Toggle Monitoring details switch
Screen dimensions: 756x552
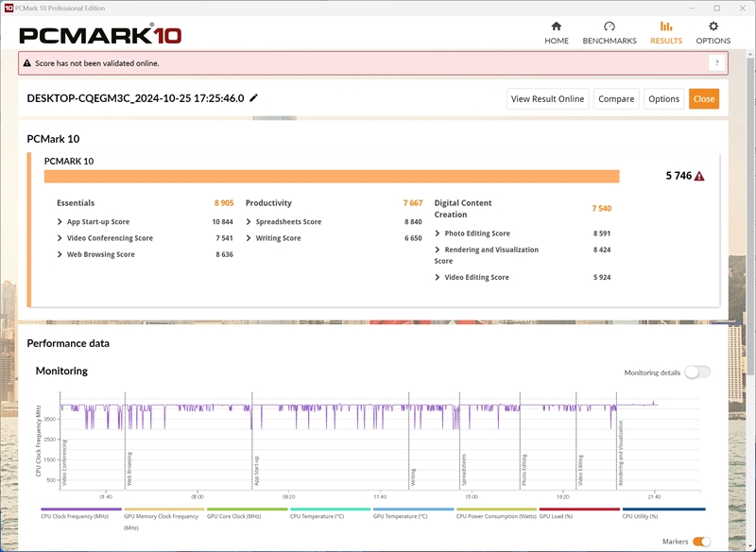click(697, 372)
